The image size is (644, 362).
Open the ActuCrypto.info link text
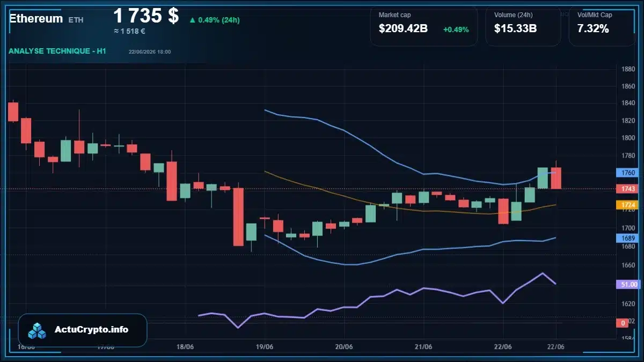point(92,330)
